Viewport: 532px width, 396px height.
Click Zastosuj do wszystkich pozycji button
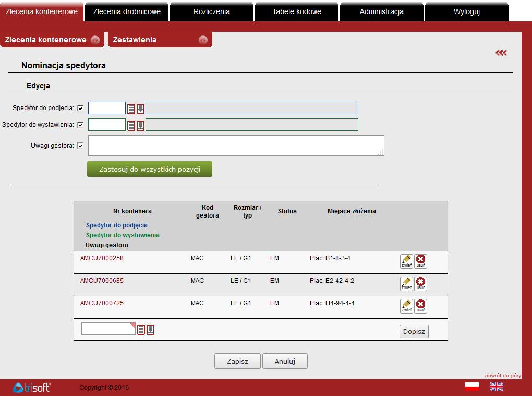click(150, 169)
